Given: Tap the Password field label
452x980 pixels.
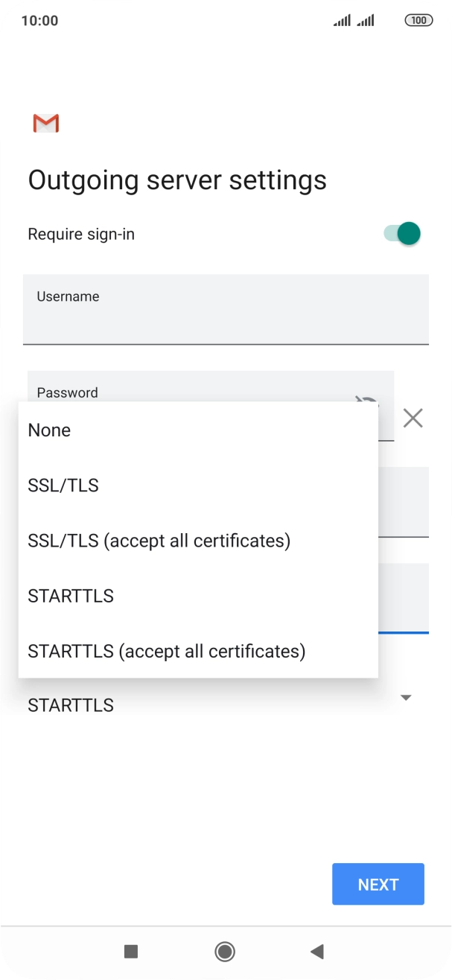Looking at the screenshot, I should pyautogui.click(x=67, y=392).
